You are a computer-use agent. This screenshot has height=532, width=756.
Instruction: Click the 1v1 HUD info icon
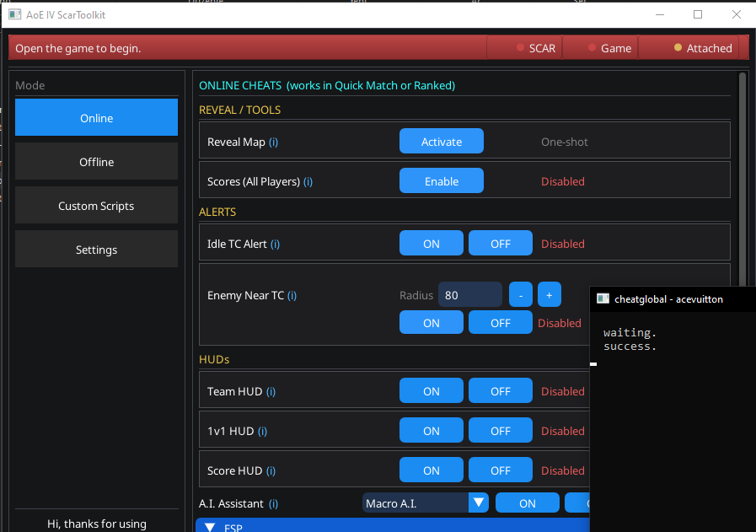pos(262,431)
